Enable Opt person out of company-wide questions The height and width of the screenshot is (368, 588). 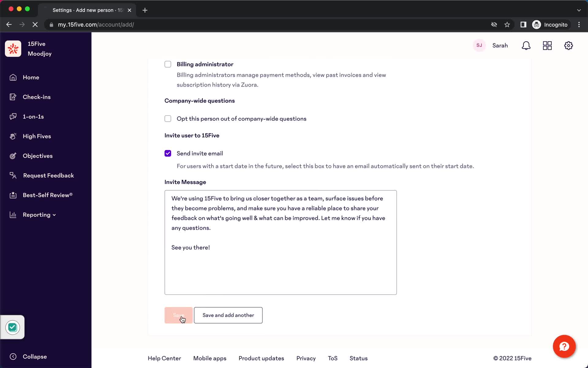tap(168, 118)
